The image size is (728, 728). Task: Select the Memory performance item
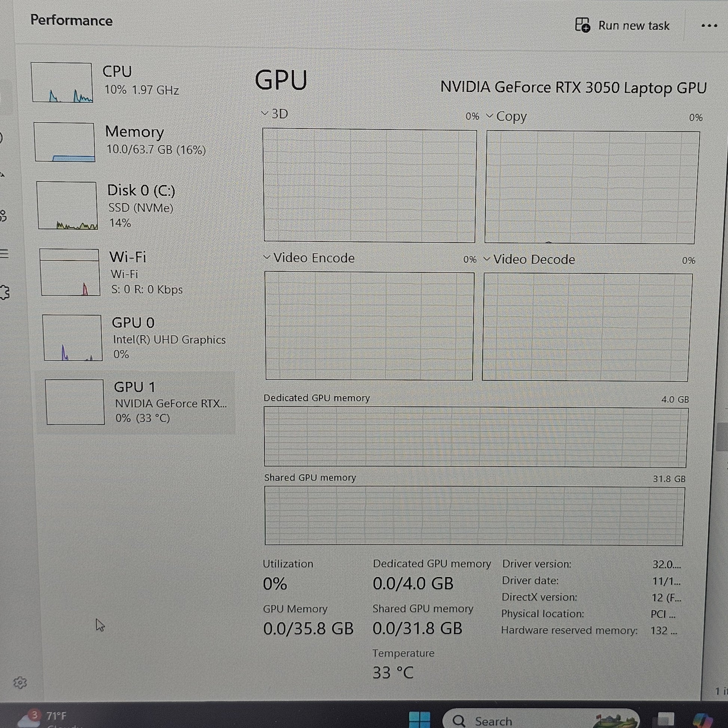click(134, 142)
